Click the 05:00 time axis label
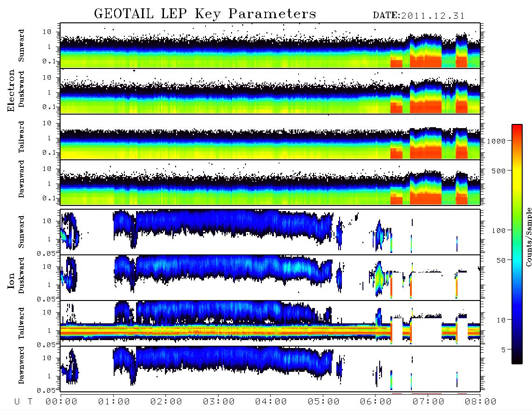The image size is (532, 410). tap(323, 402)
